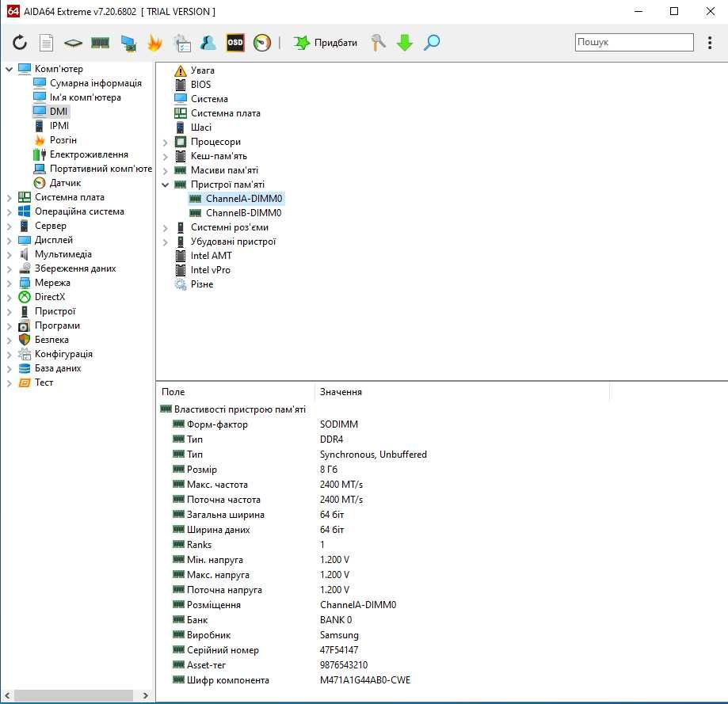Select Ім'я комп'ютера tree item
Screen dimensions: 728x704
tap(86, 97)
